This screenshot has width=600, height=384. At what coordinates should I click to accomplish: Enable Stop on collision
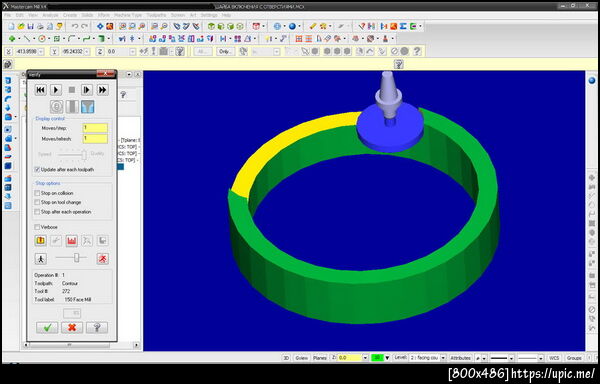pos(38,193)
